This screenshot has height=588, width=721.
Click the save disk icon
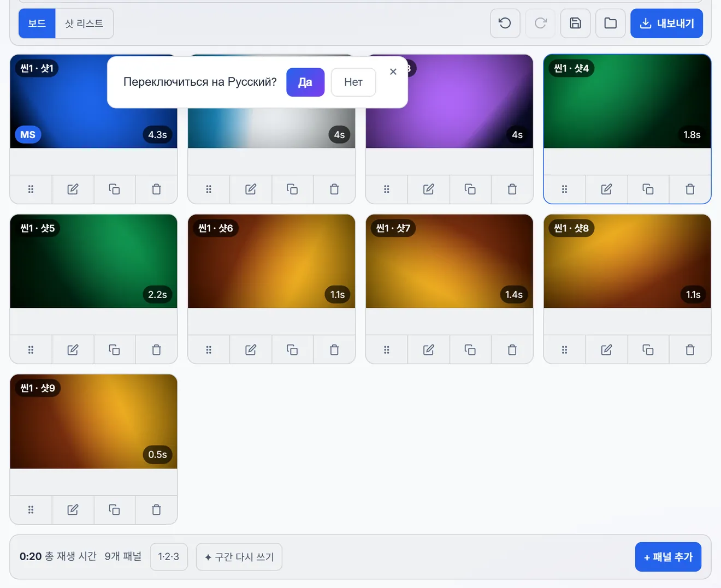click(x=576, y=23)
